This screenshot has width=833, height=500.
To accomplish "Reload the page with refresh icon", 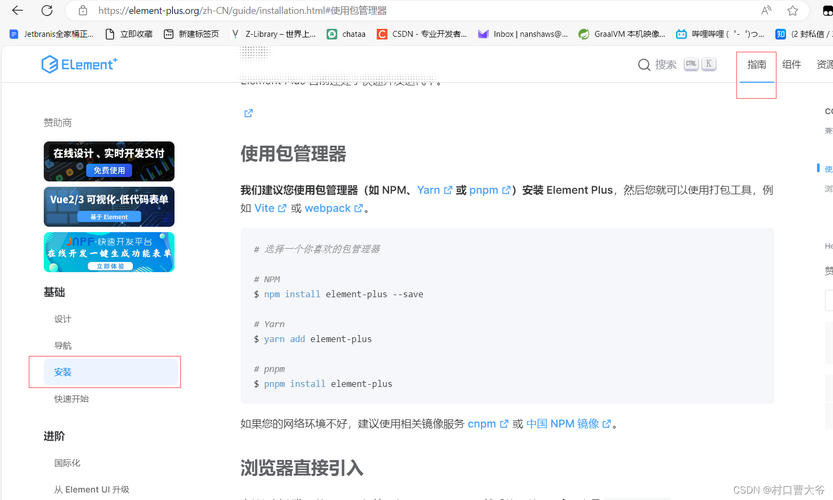I will [47, 10].
